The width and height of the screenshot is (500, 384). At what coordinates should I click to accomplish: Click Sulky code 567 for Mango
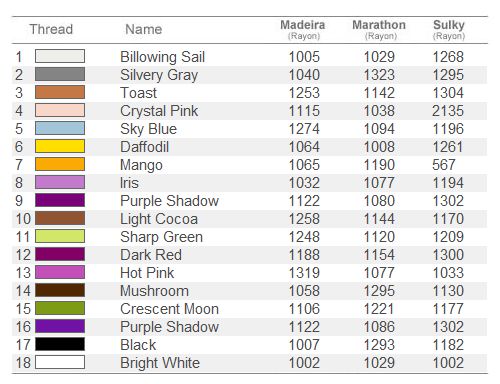444,165
